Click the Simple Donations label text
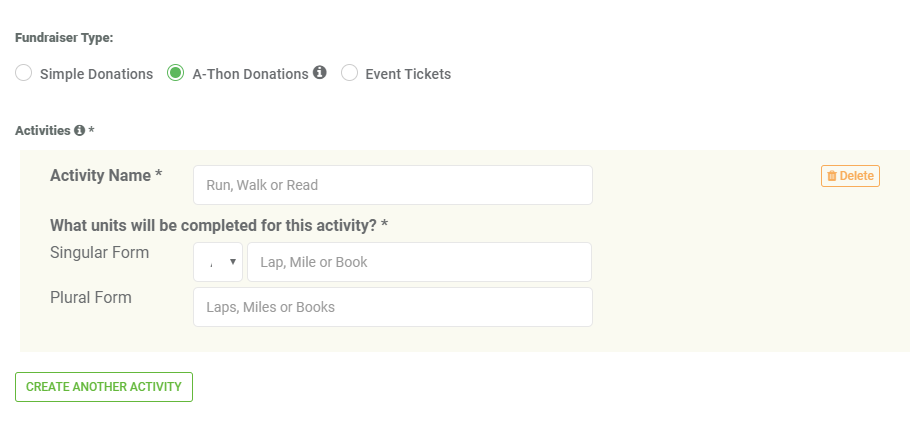Screen dimensions: 921x425 pyautogui.click(x=96, y=74)
